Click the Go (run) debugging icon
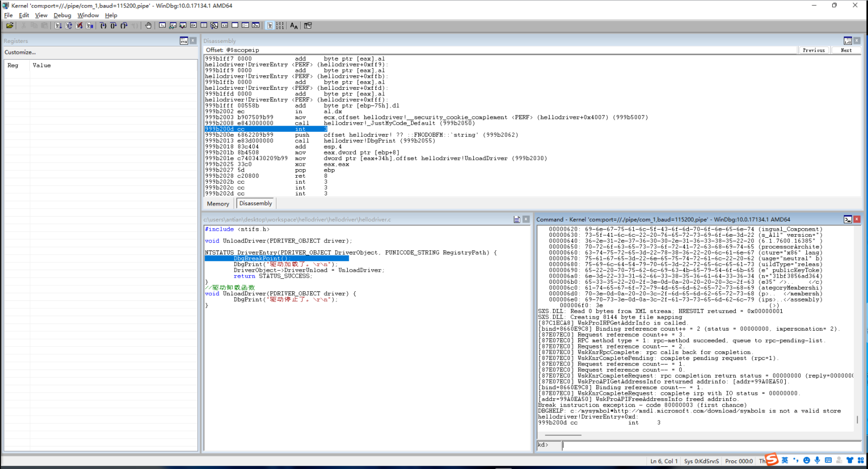868x469 pixels. [x=58, y=25]
